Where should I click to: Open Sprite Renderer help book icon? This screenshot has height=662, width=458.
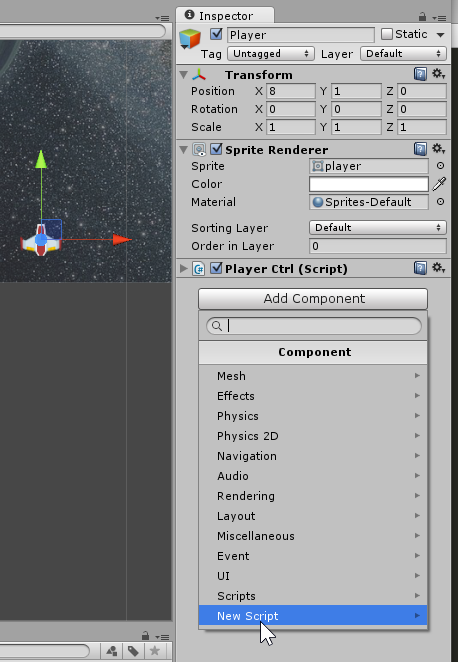point(420,149)
